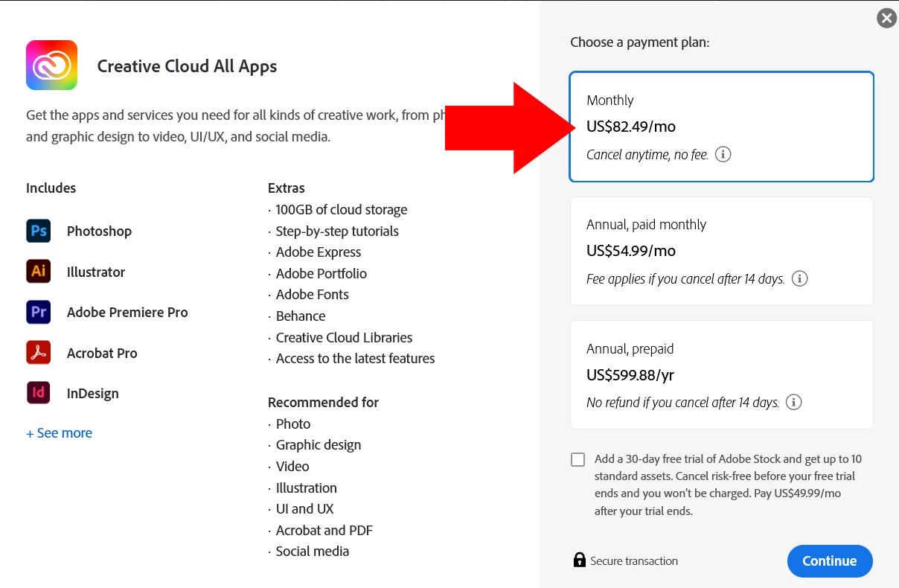Click the 'Recommended for' heading

coord(324,402)
